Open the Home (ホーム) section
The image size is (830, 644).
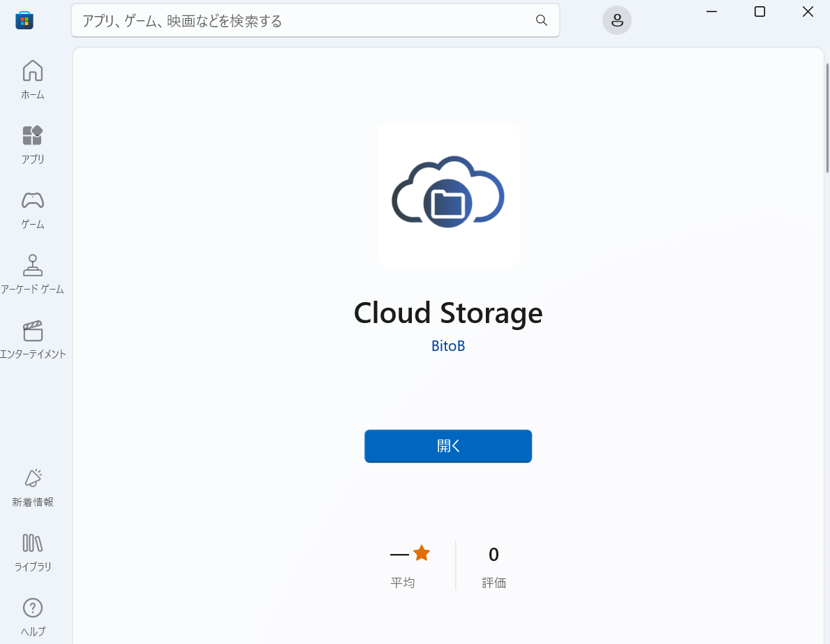32,80
